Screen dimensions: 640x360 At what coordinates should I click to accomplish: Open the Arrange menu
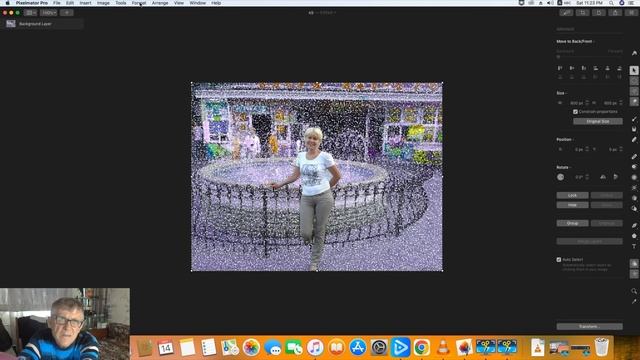tap(160, 3)
